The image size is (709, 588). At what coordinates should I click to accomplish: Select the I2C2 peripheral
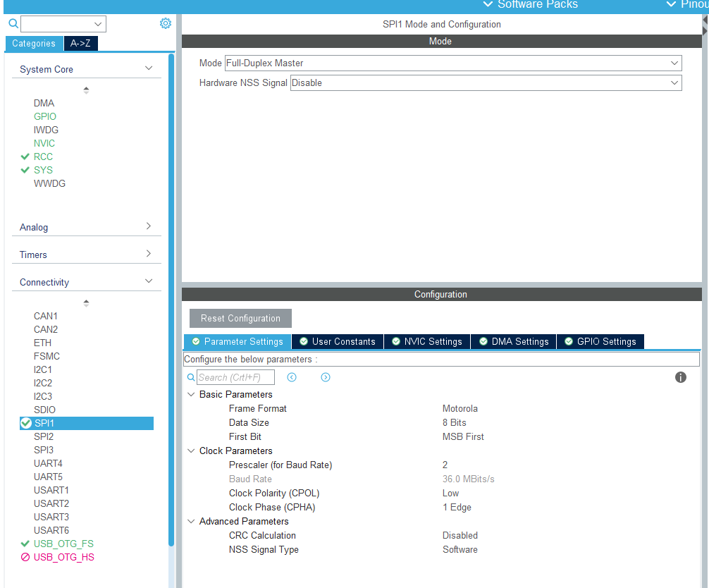[x=43, y=383]
